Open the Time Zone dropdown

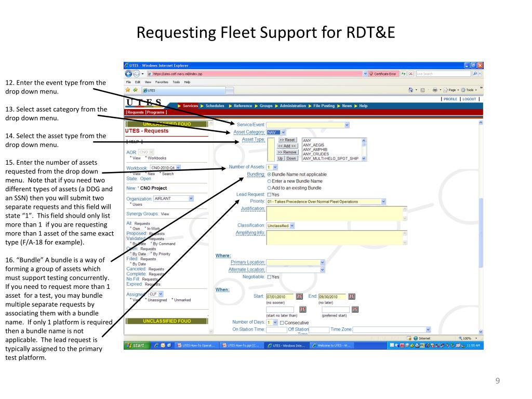[392, 329]
